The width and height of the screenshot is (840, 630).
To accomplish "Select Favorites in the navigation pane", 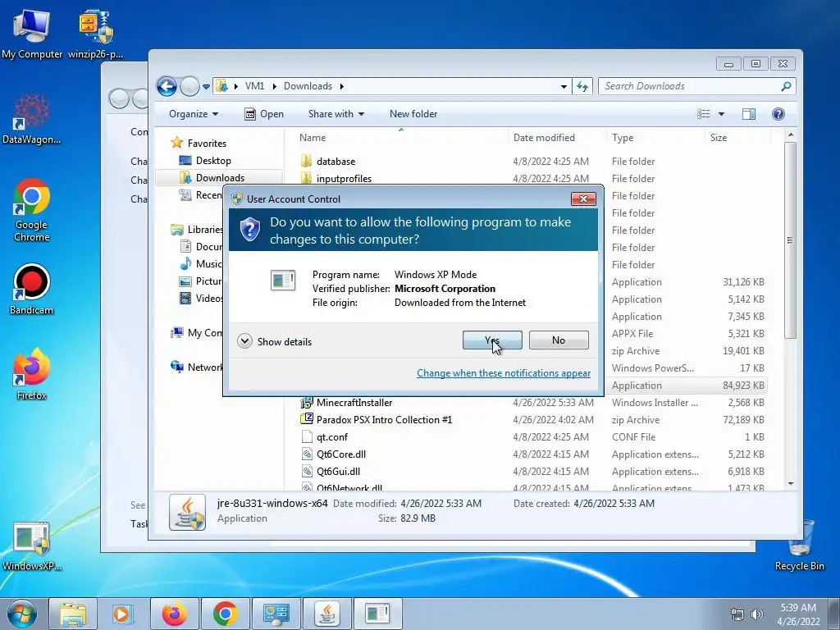I will pyautogui.click(x=207, y=144).
